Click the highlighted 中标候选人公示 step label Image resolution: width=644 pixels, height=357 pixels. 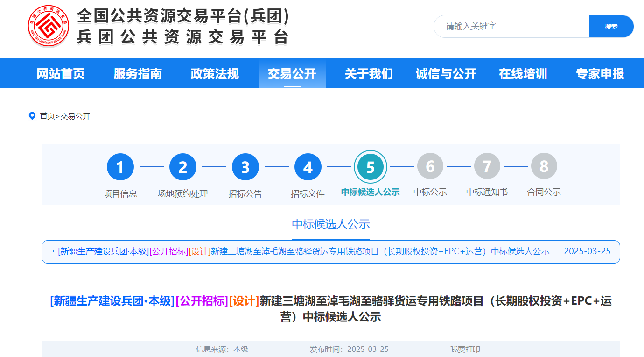371,192
